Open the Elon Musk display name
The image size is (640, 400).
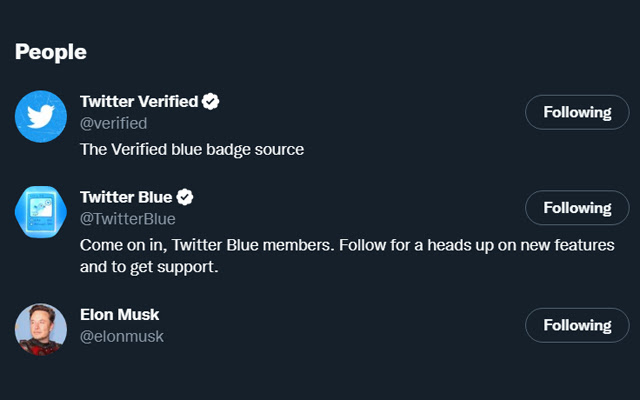(120, 315)
